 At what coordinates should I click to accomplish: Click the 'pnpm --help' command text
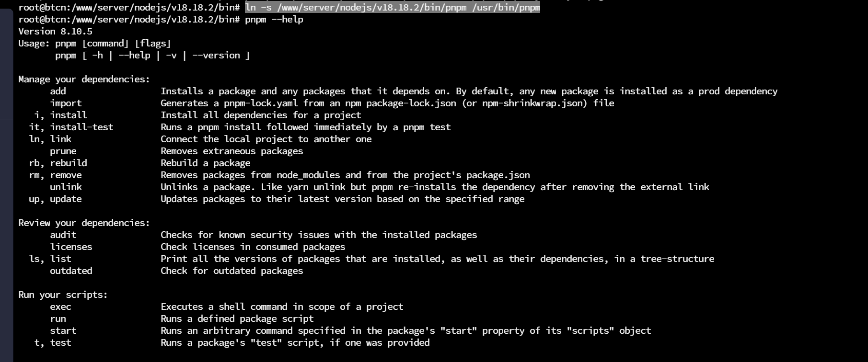(274, 20)
